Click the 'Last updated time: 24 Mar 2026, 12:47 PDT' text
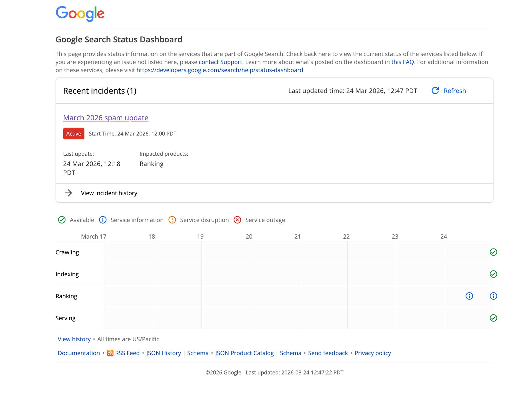The width and height of the screenshot is (532, 393). pos(353,91)
